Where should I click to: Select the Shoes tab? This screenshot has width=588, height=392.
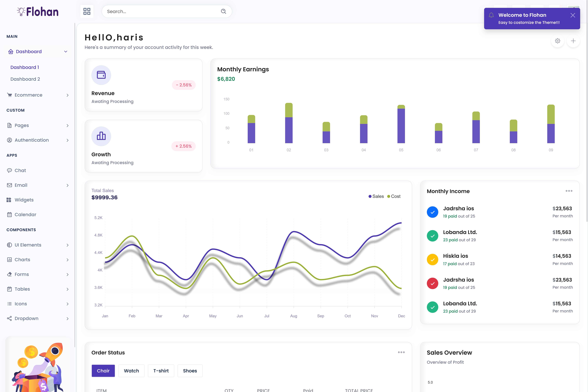[190, 371]
